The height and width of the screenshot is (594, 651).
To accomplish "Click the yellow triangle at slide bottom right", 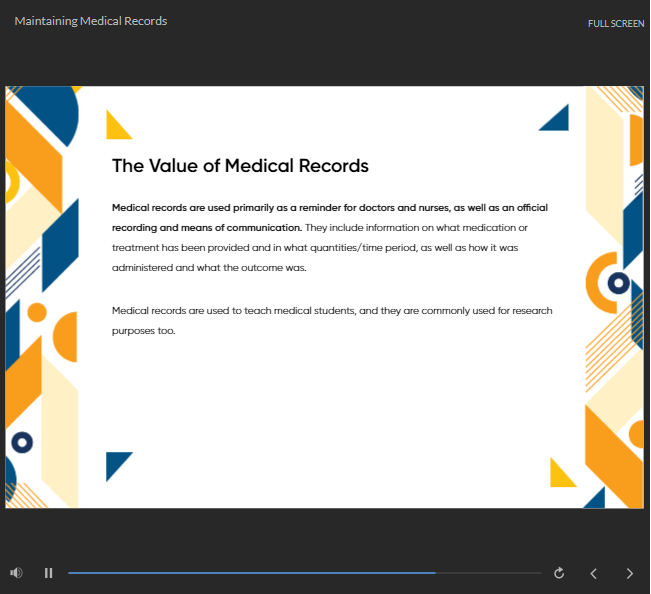I will 559,476.
